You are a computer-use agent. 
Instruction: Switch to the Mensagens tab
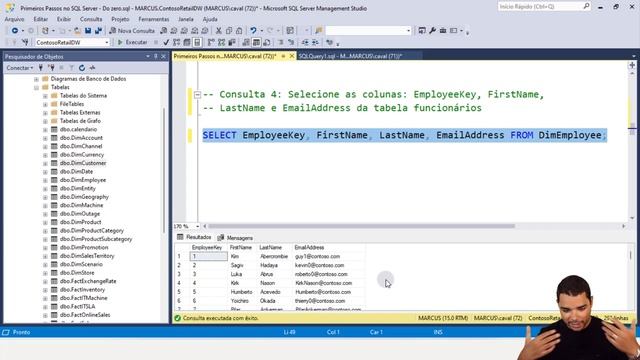coord(236,238)
